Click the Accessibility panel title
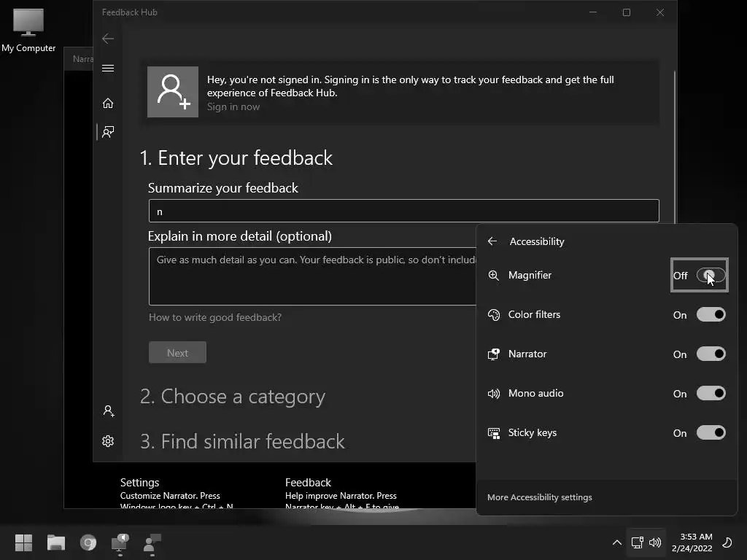 click(537, 241)
